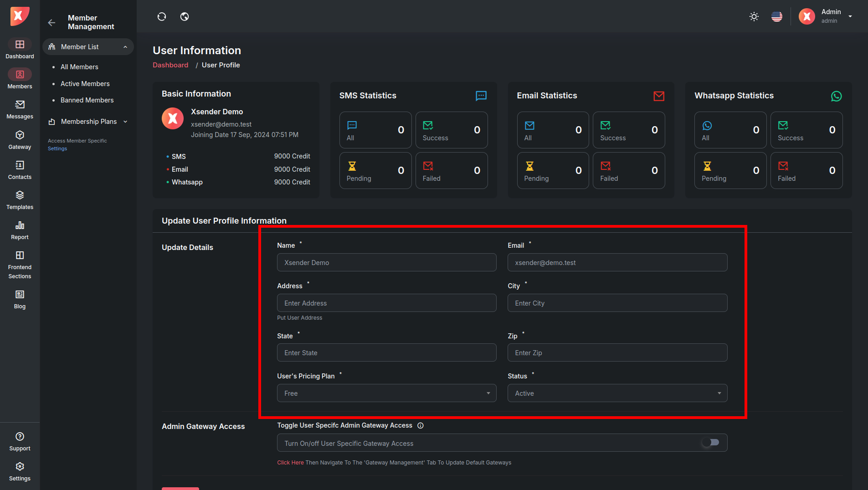Viewport: 868px width, 490px height.
Task: Open Report section in sidebar
Action: pos(20,230)
